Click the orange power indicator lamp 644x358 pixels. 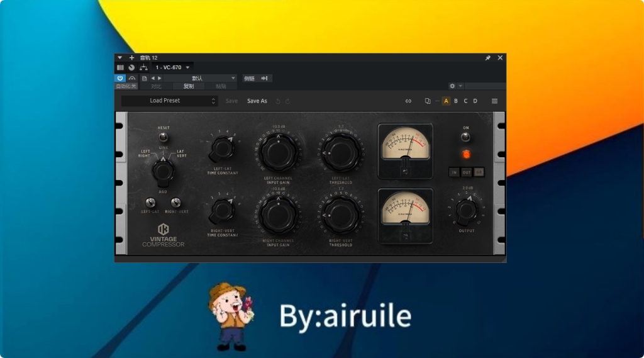coord(466,155)
